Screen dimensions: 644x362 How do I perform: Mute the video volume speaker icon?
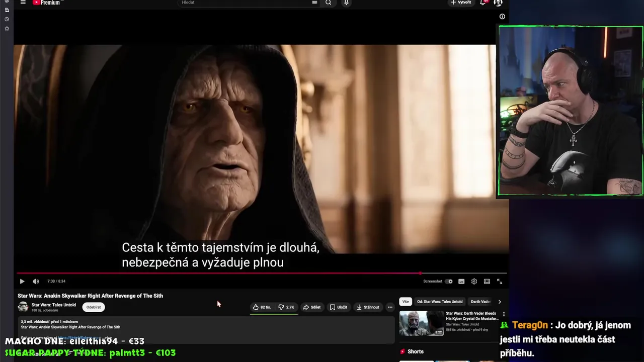[36, 282]
